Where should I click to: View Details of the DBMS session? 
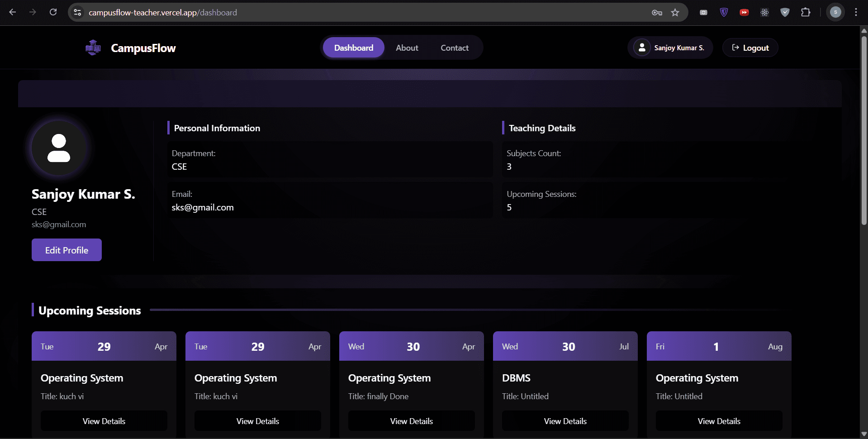[565, 420]
